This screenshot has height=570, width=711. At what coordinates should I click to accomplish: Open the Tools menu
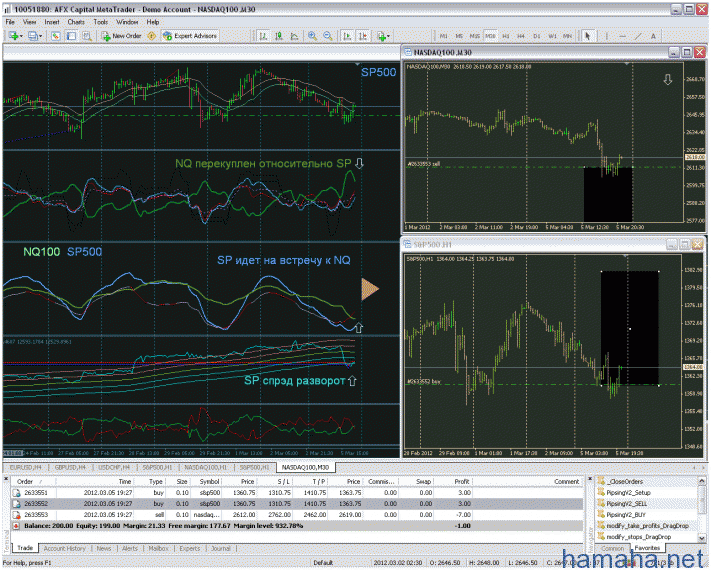(x=101, y=22)
